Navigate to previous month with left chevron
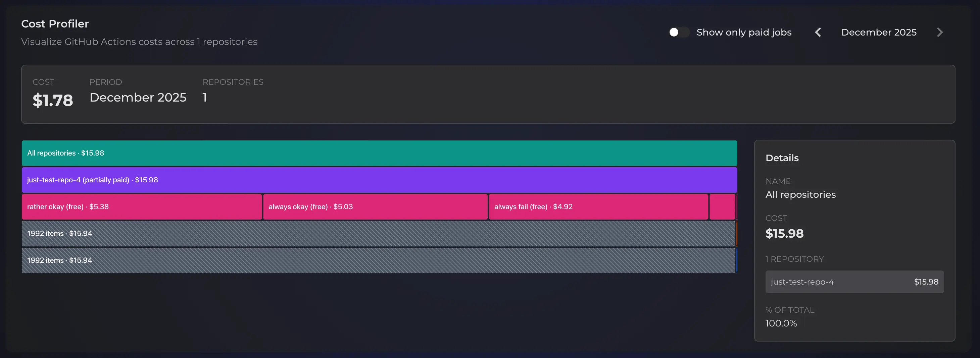 pyautogui.click(x=818, y=32)
